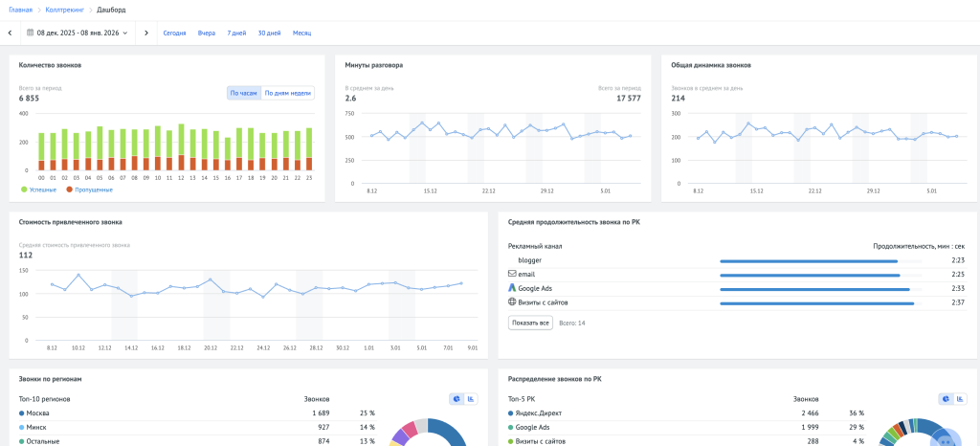Switch regions widget to bar chart view

(471, 399)
